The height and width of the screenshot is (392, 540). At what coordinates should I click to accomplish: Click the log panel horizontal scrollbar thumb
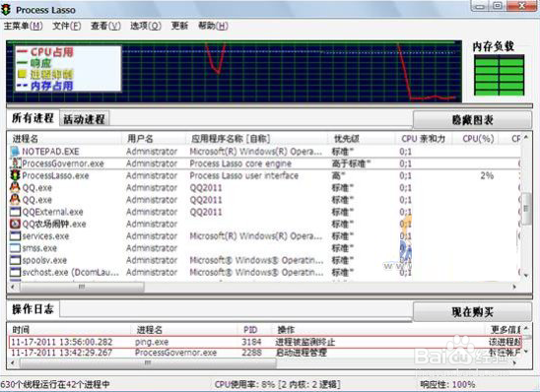[x=148, y=362]
